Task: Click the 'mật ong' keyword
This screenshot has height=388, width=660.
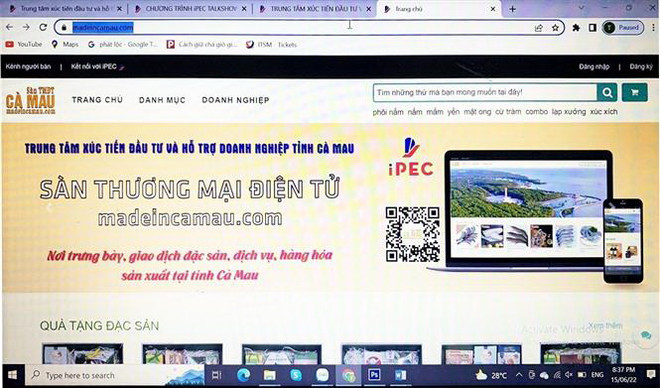Action: click(477, 112)
